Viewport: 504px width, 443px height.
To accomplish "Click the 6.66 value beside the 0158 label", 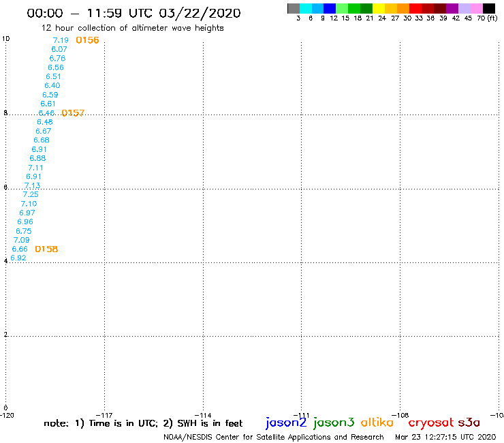I will (20, 249).
